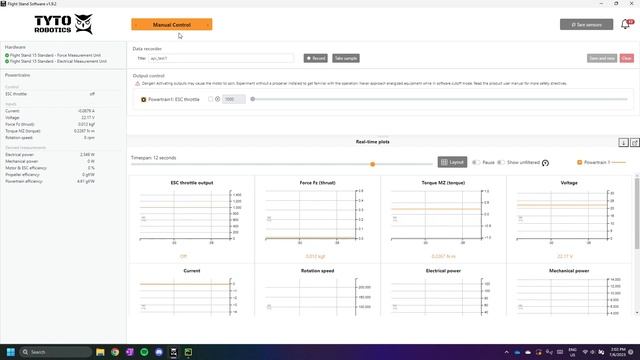640x360 pixels.
Task: Click the Torque MZ (torque) sidebar row
Action: click(x=50, y=131)
